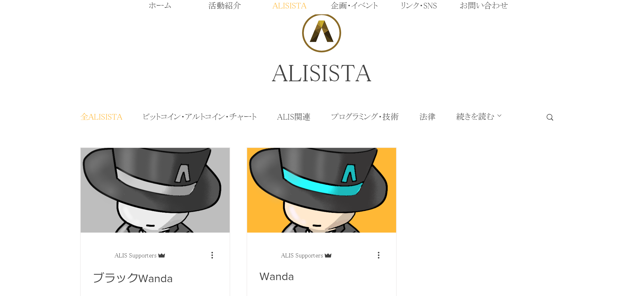Open the orange Wanda thumbnail image
644x296 pixels.
point(321,190)
